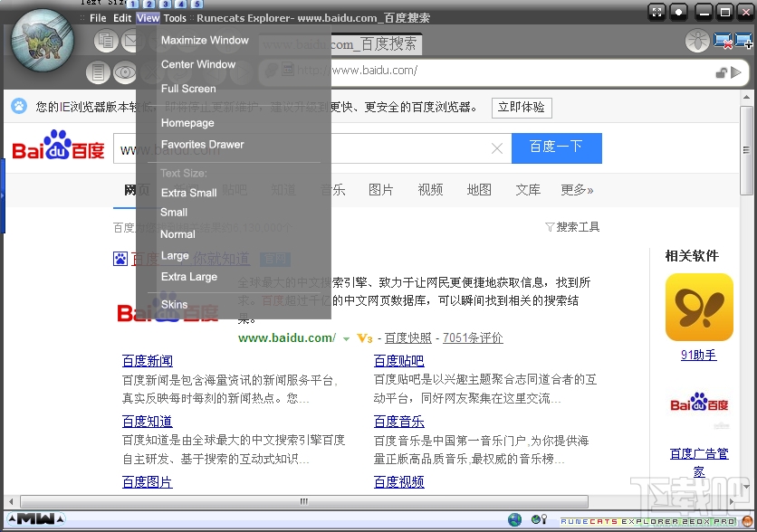Open Favorites Drawer from menu
757x532 pixels.
(202, 145)
